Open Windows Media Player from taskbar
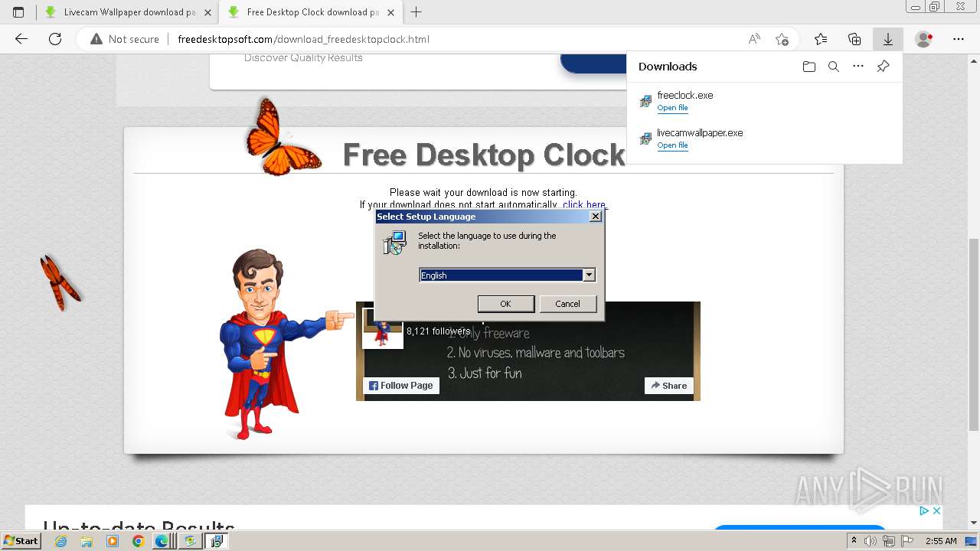The height and width of the screenshot is (551, 980). coord(113,541)
